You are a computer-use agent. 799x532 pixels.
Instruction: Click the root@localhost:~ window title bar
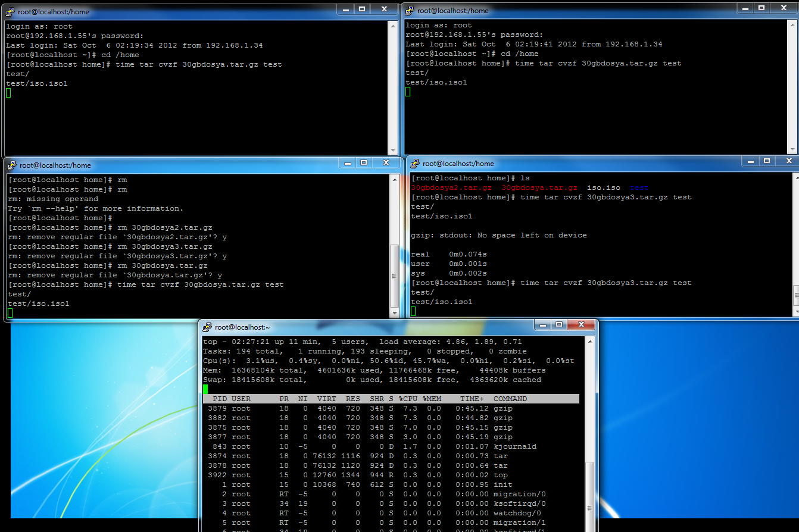click(x=369, y=327)
